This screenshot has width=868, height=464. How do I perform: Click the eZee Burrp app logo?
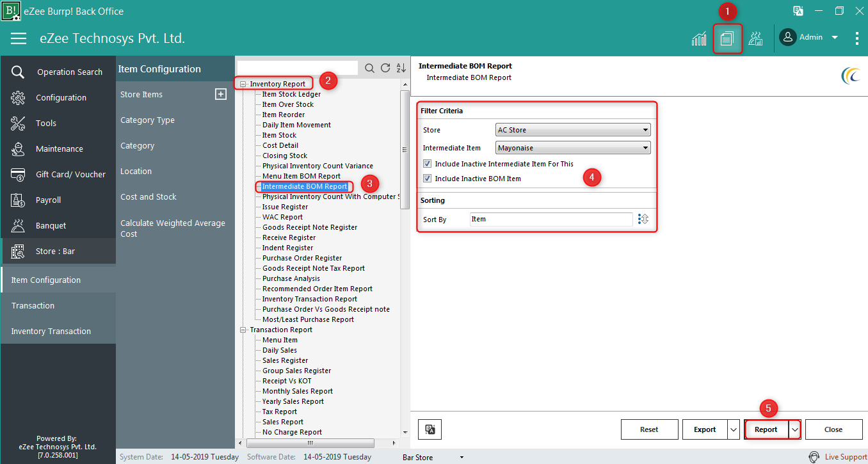[11, 11]
